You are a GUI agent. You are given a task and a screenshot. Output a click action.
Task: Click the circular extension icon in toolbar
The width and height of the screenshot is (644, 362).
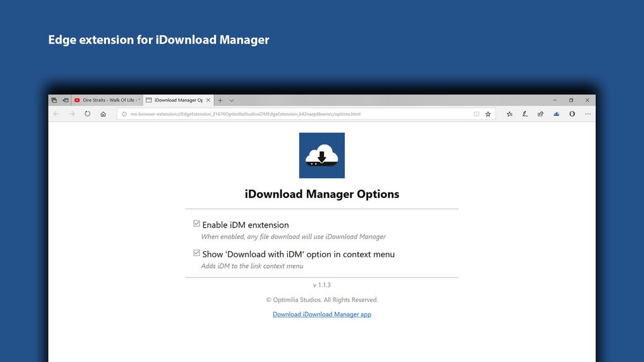572,114
